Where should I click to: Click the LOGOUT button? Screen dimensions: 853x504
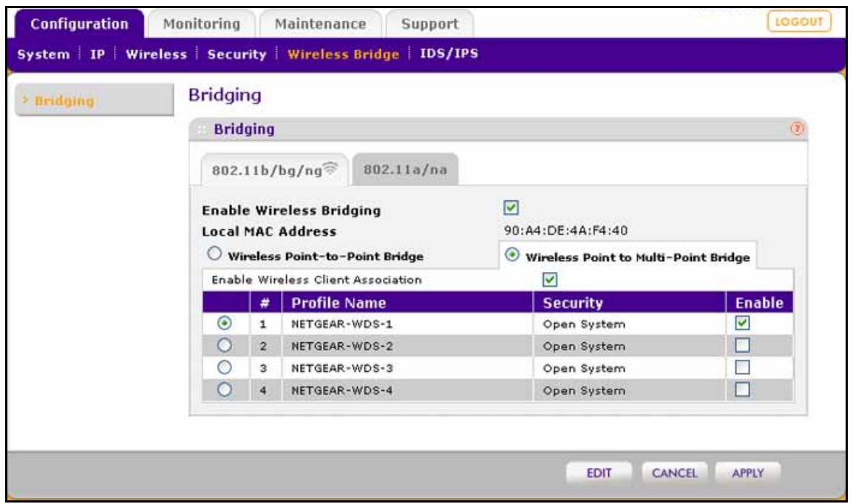(799, 21)
